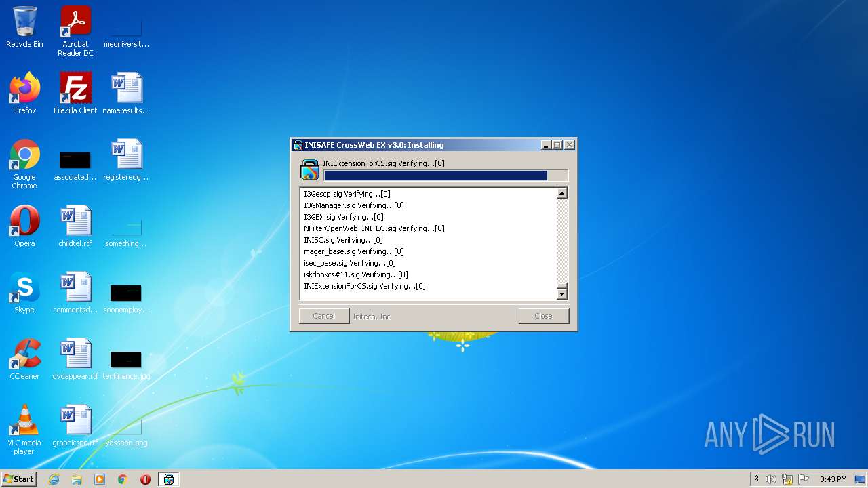Open the Recycle Bin desktop icon

[x=24, y=27]
